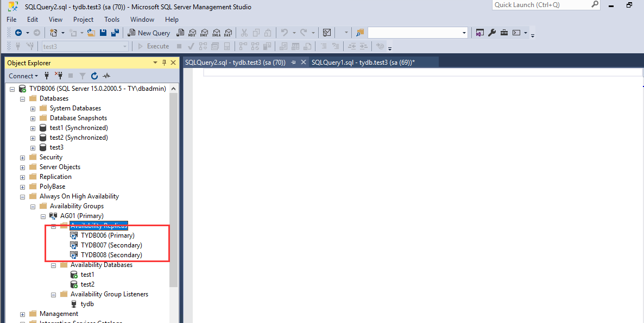644x323 pixels.
Task: Collapse the Availability Databases folder
Action: [x=53, y=265]
